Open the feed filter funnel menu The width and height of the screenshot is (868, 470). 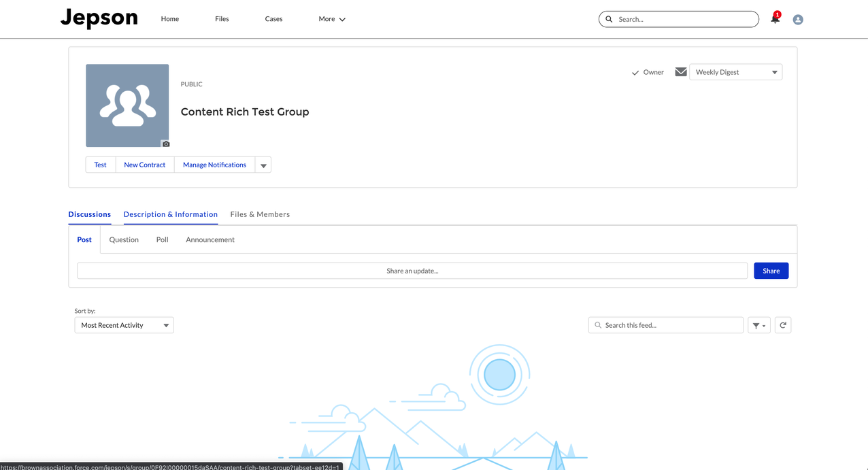coord(759,325)
